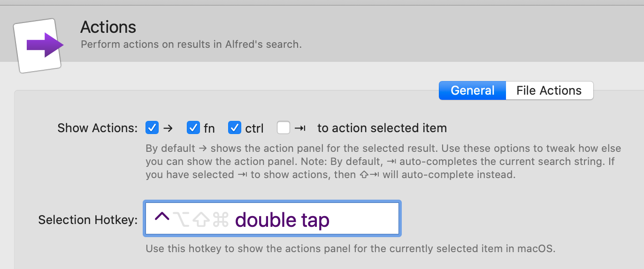Image resolution: width=644 pixels, height=269 pixels.
Task: Open the File Actions tab
Action: 549,90
